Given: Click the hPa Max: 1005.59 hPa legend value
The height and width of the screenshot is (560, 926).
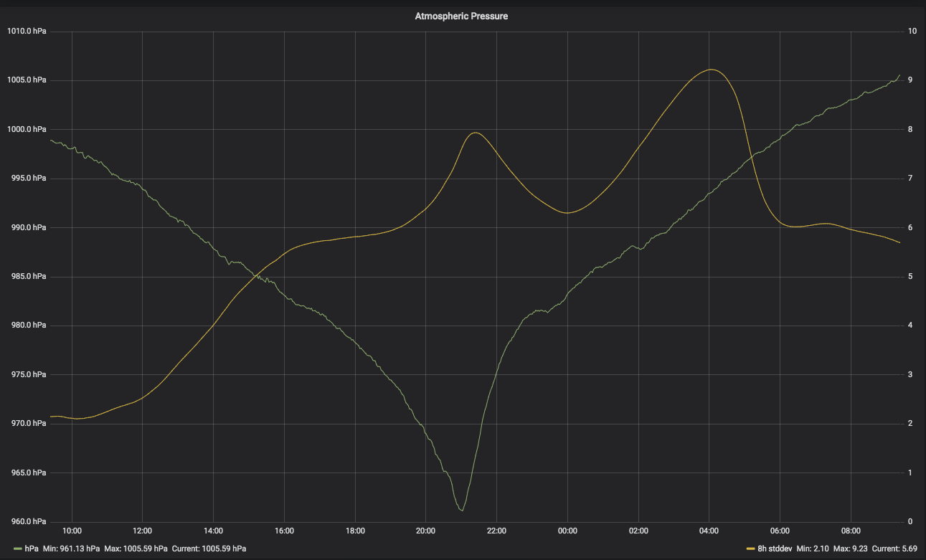Looking at the screenshot, I should pos(136,549).
